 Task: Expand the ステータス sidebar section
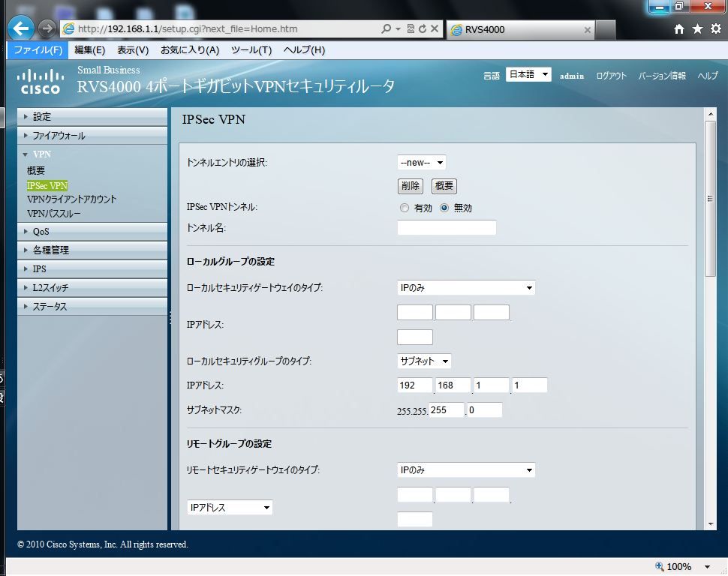[92, 306]
